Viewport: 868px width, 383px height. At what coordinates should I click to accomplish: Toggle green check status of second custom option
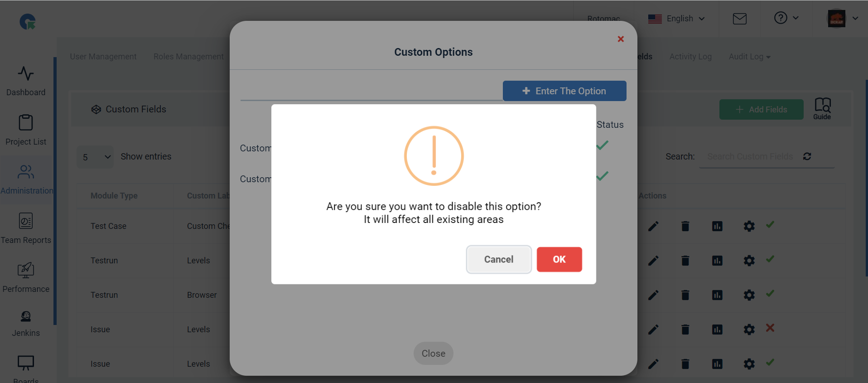pyautogui.click(x=602, y=176)
